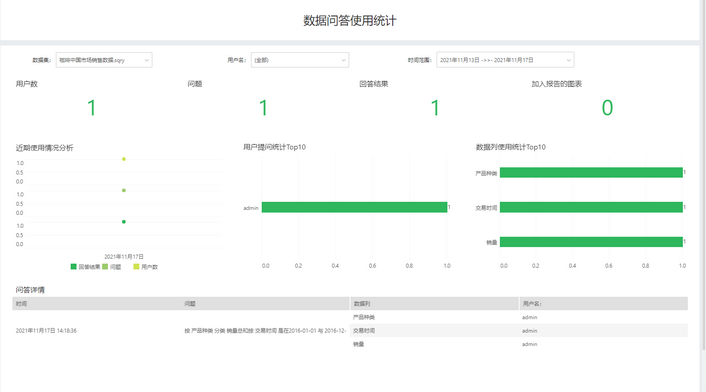This screenshot has height=392, width=706.
Task: Toggle the 问题 legend swatch
Action: click(105, 267)
